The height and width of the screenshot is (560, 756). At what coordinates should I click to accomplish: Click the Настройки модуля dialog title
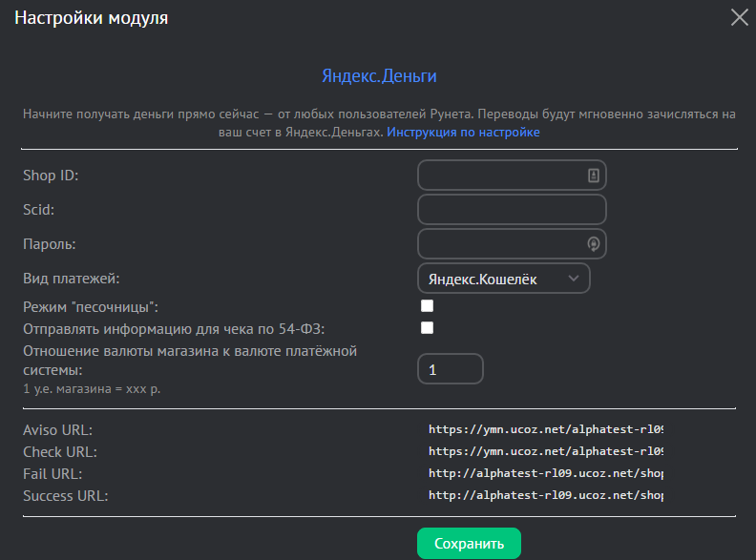[x=91, y=18]
